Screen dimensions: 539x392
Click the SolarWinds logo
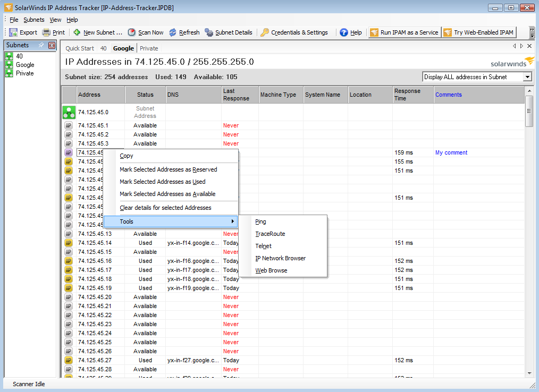[x=512, y=62]
